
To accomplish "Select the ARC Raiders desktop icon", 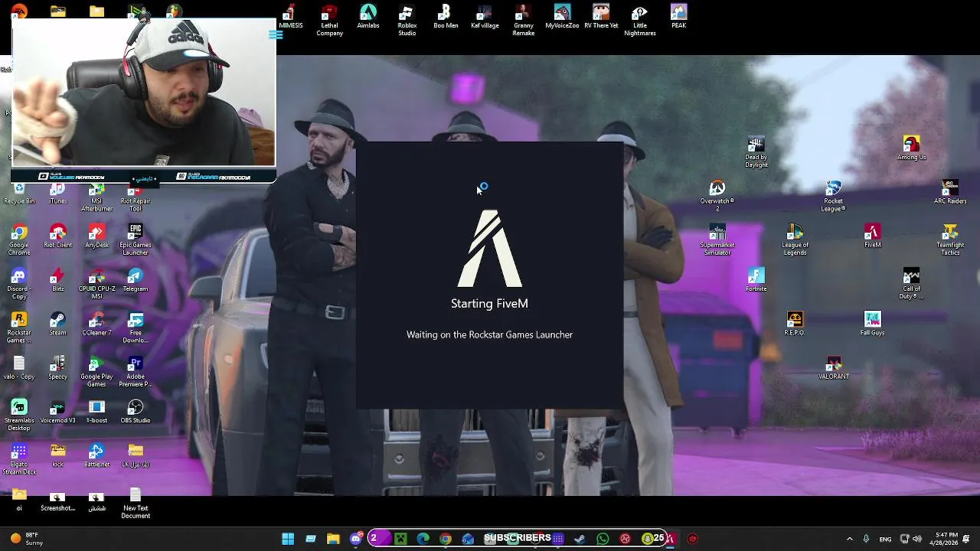I will pos(950,192).
